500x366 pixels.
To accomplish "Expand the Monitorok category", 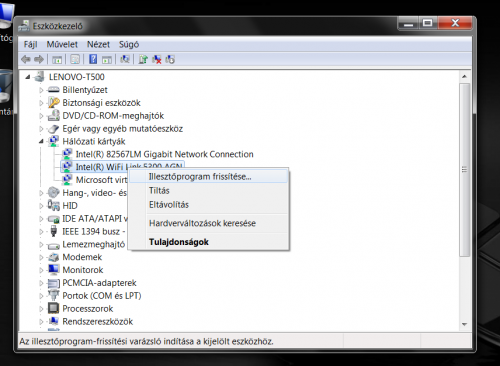I will [41, 270].
